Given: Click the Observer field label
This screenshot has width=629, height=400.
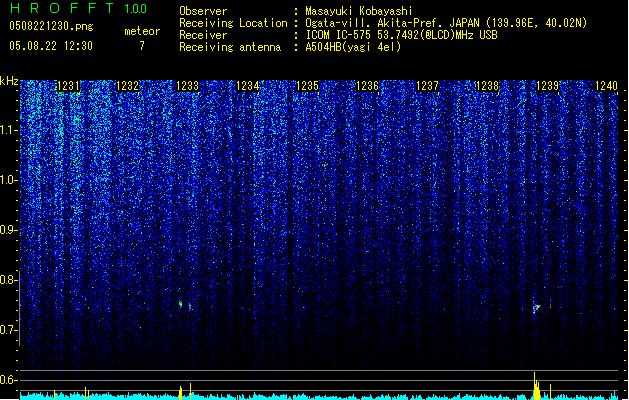Looking at the screenshot, I should (203, 11).
